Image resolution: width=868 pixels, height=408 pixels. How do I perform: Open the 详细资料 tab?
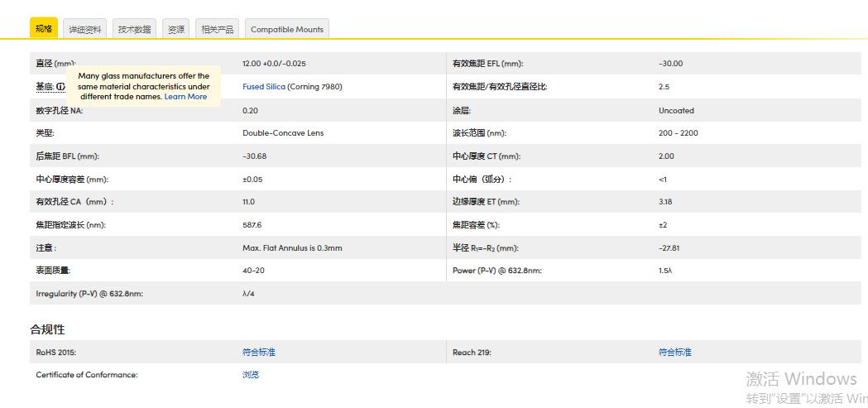pos(85,29)
